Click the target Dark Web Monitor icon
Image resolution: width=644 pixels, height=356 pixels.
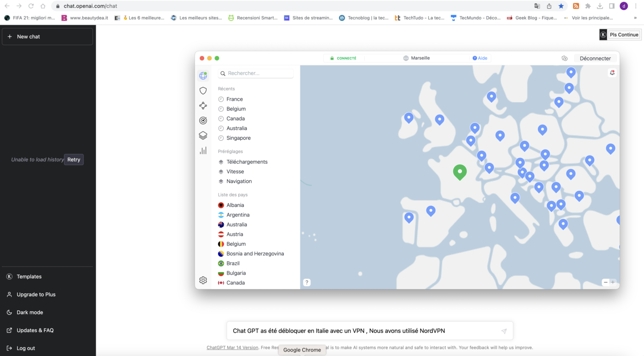203,121
